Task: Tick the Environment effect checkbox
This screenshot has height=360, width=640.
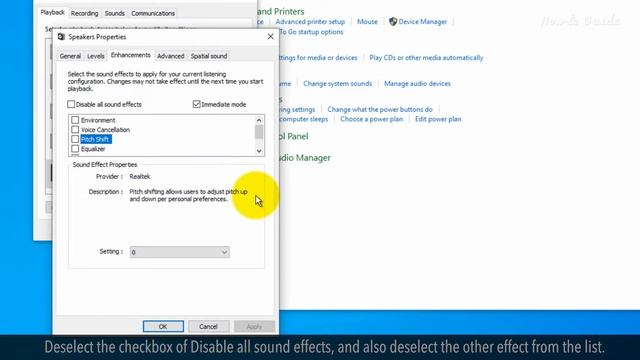Action: [75, 120]
